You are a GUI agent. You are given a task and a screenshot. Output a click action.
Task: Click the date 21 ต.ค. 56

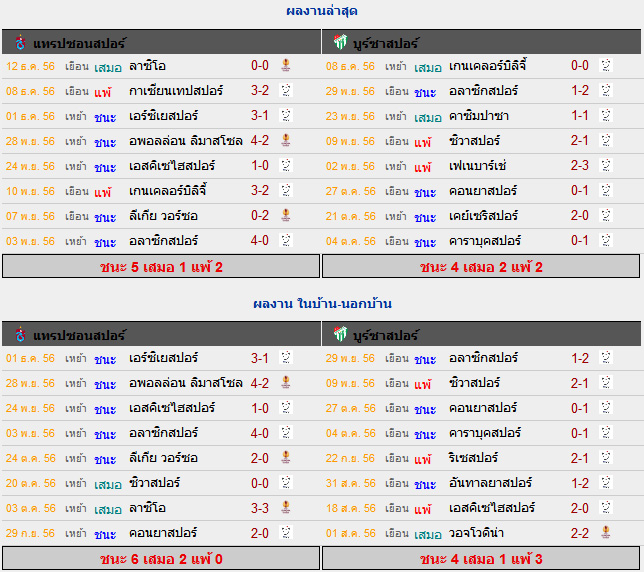click(350, 216)
